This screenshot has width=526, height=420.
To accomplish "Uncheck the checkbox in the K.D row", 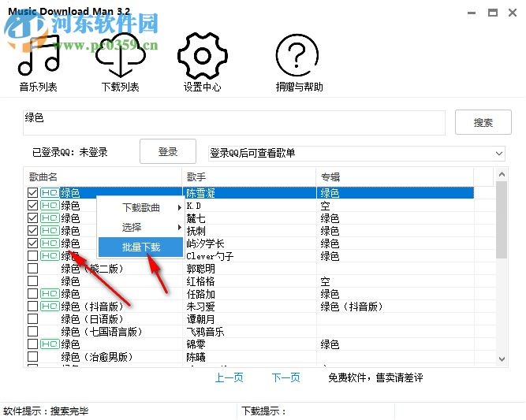I will 32,205.
